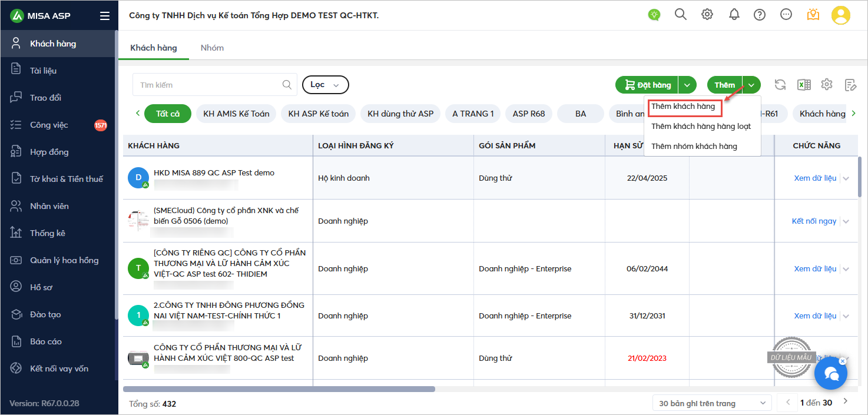868x415 pixels.
Task: Open the more options ellipsis icon
Action: click(x=786, y=15)
